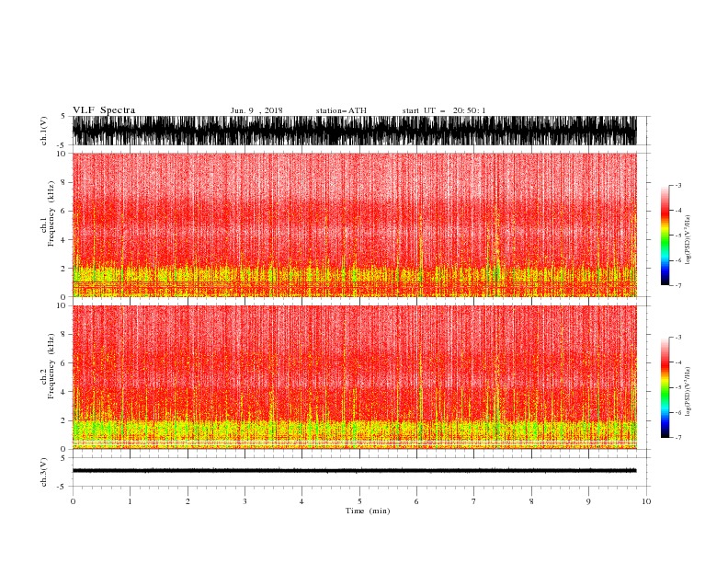The width and height of the screenshot is (728, 563).
Task: Click time axis tick label "5"
Action: (x=359, y=501)
